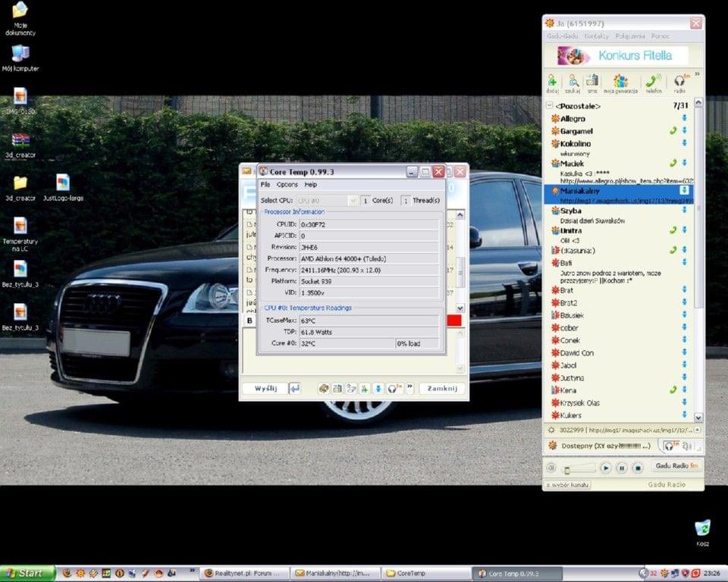Open the 'szukaj' search contacts tool
The image size is (728, 582).
(x=573, y=82)
